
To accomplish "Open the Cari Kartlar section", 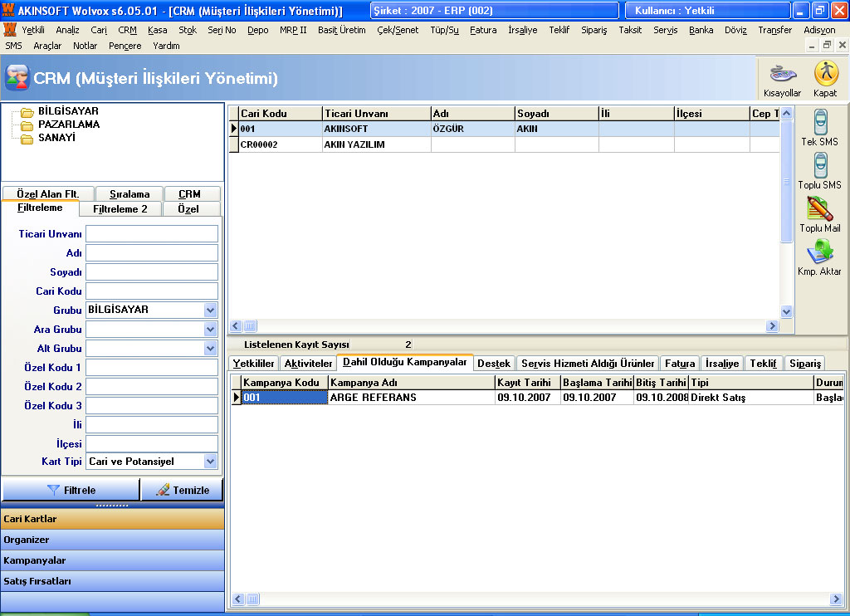I will coord(112,519).
